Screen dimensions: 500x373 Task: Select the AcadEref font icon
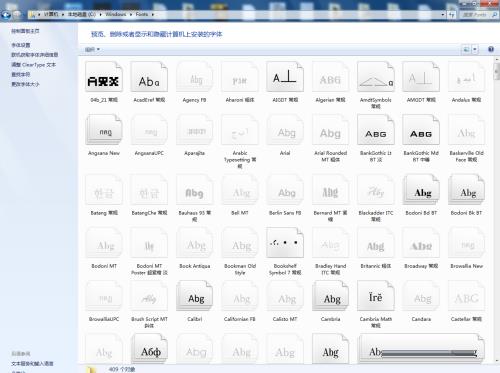point(149,77)
